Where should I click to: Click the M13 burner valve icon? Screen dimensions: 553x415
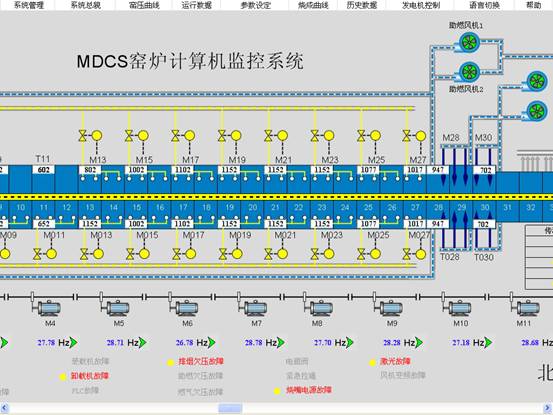[x=83, y=136]
